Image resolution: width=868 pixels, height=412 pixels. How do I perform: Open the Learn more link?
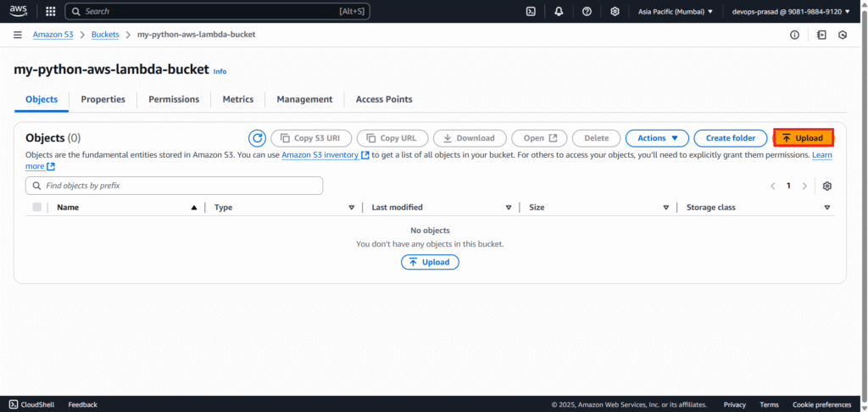tap(822, 155)
